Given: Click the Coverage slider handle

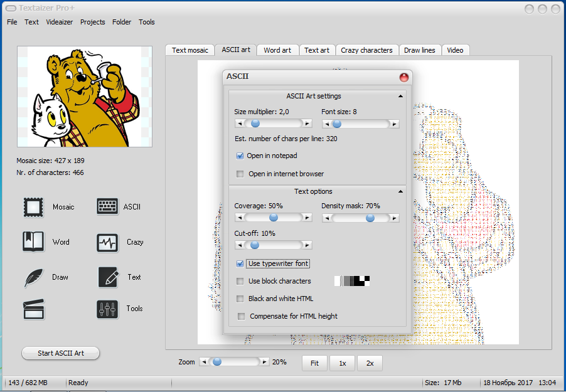Looking at the screenshot, I should coord(274,218).
